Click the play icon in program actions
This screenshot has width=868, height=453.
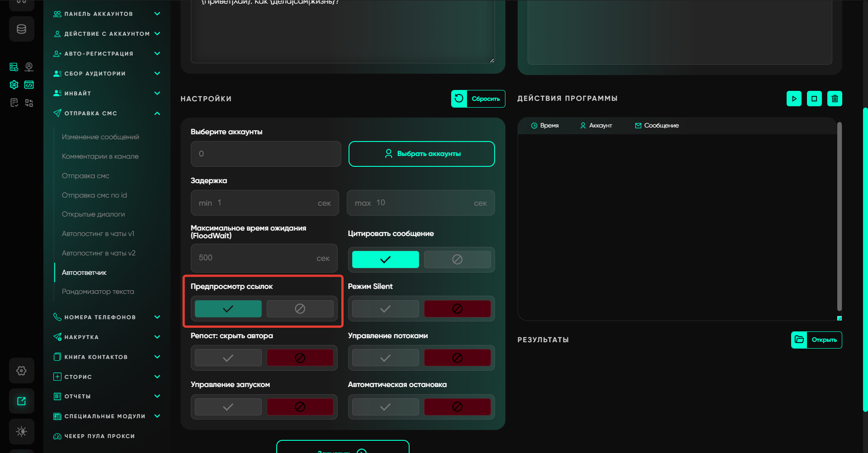pyautogui.click(x=794, y=99)
